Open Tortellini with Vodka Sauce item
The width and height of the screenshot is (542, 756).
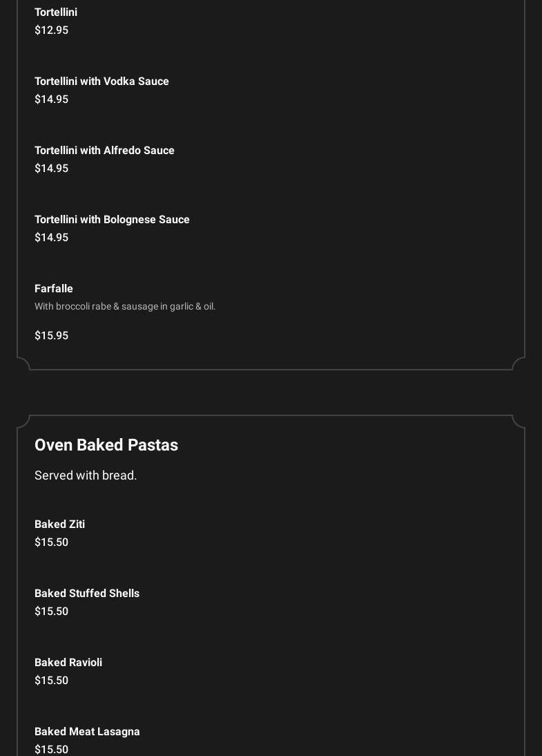[101, 82]
